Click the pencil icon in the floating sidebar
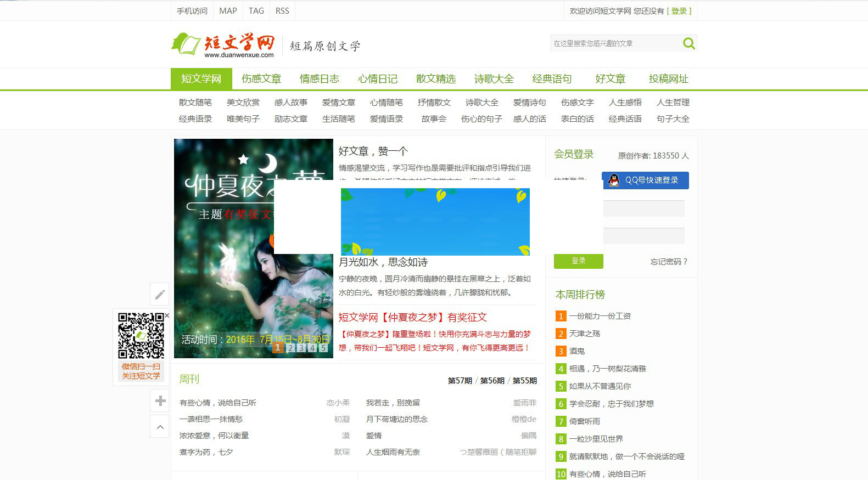Screen dimensions: 868x480 click(160, 295)
